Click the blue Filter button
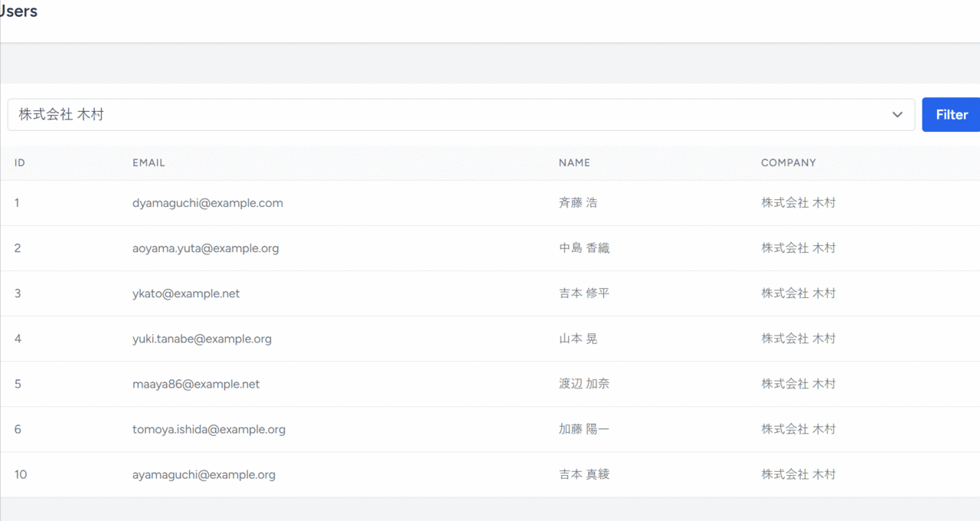Screen dimensions: 980x521 tap(952, 115)
